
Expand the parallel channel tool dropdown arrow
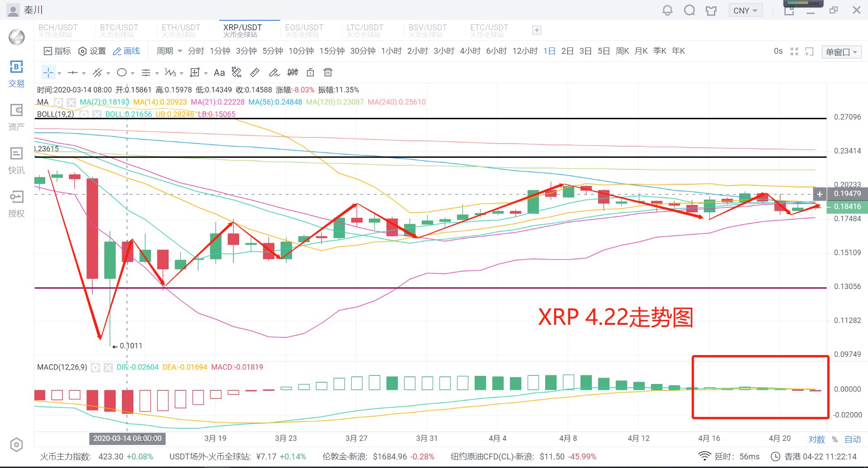point(108,73)
